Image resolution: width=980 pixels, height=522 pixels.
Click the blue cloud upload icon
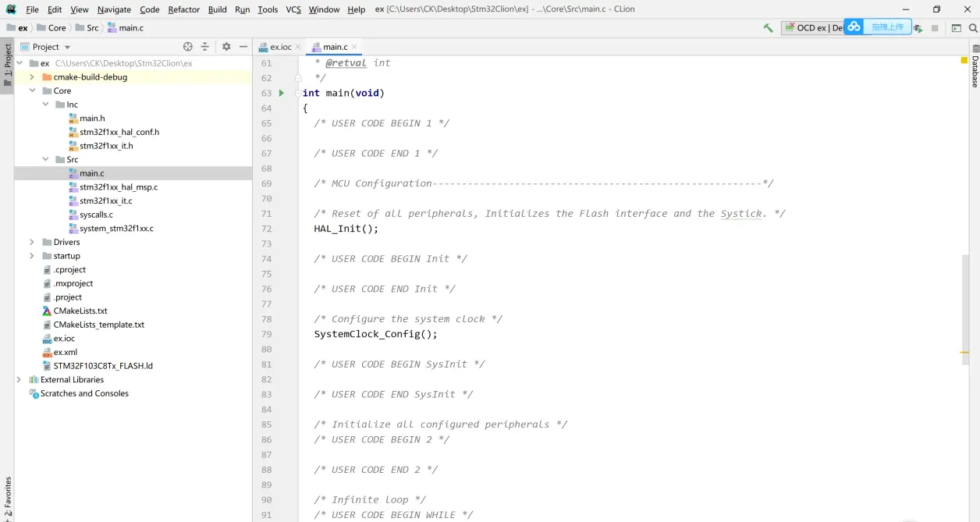(x=854, y=27)
